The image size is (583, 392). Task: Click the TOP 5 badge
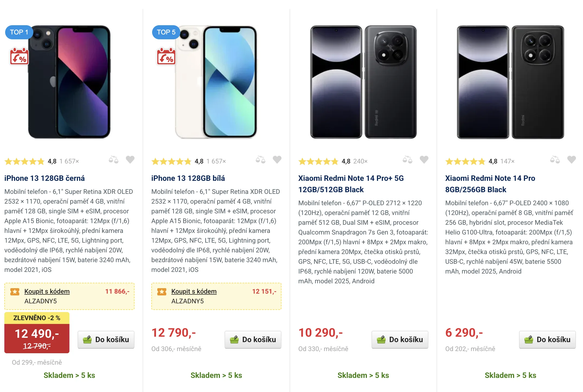point(166,32)
